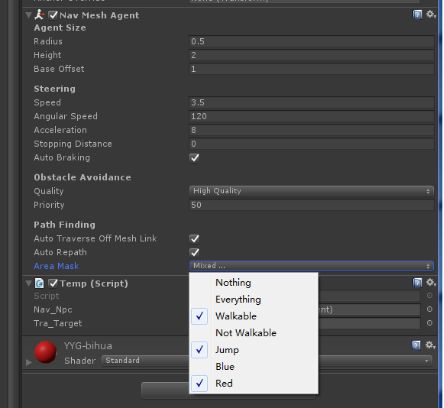Open Temp Script gear settings menu
The image size is (444, 408).
[431, 283]
